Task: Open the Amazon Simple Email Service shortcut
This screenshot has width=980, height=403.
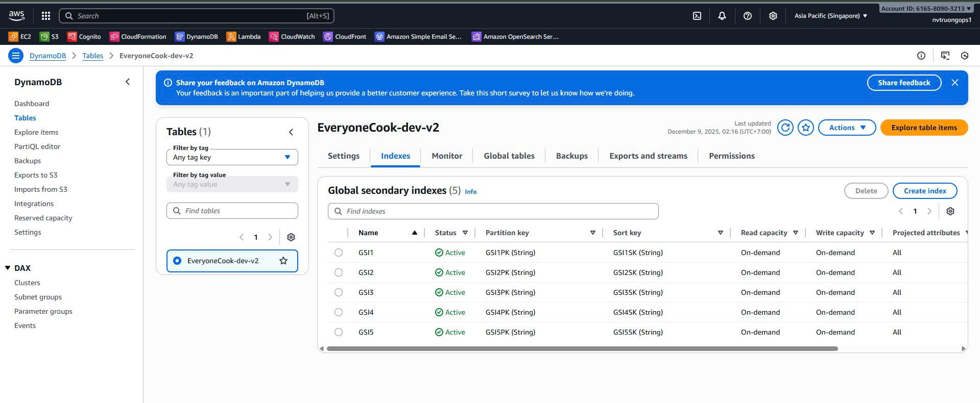Action: pos(418,37)
